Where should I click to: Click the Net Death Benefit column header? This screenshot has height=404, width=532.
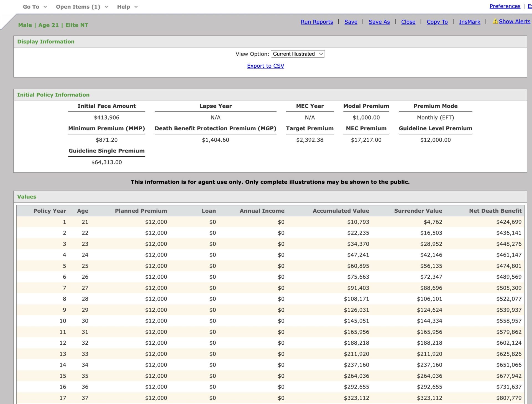(495, 211)
